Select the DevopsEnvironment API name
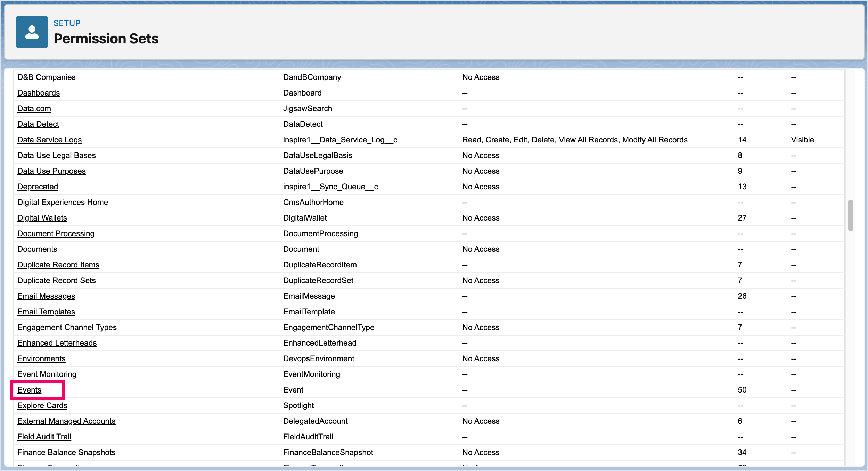 click(319, 358)
